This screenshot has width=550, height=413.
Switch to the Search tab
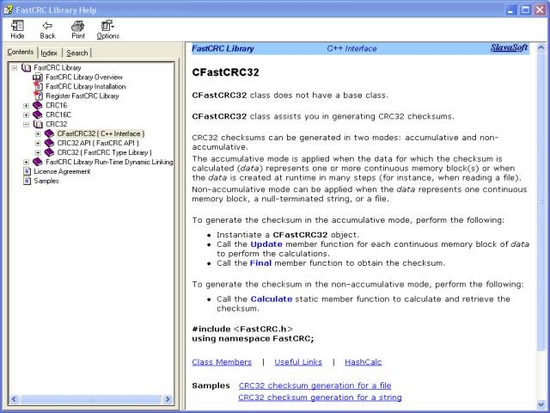[77, 53]
